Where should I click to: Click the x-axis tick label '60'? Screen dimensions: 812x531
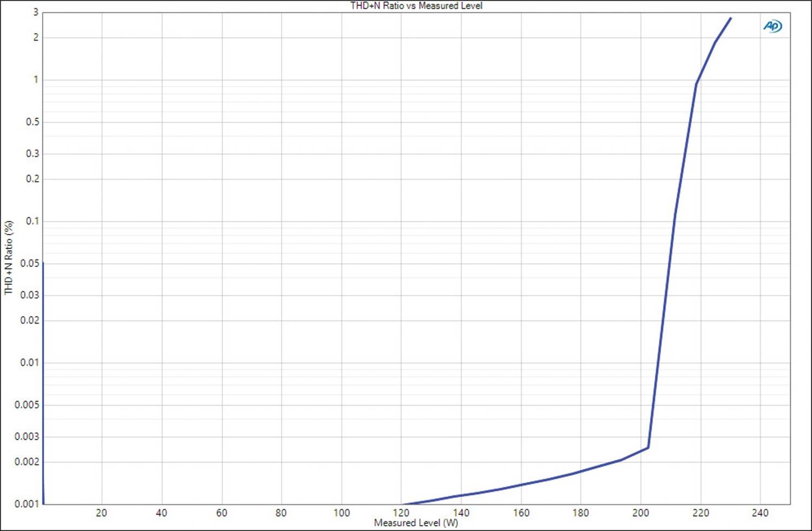[221, 513]
